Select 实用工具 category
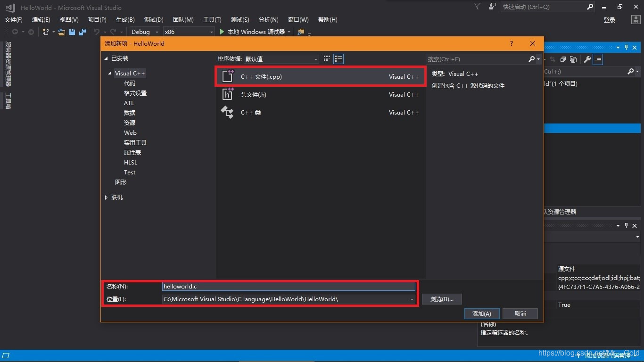 (135, 142)
